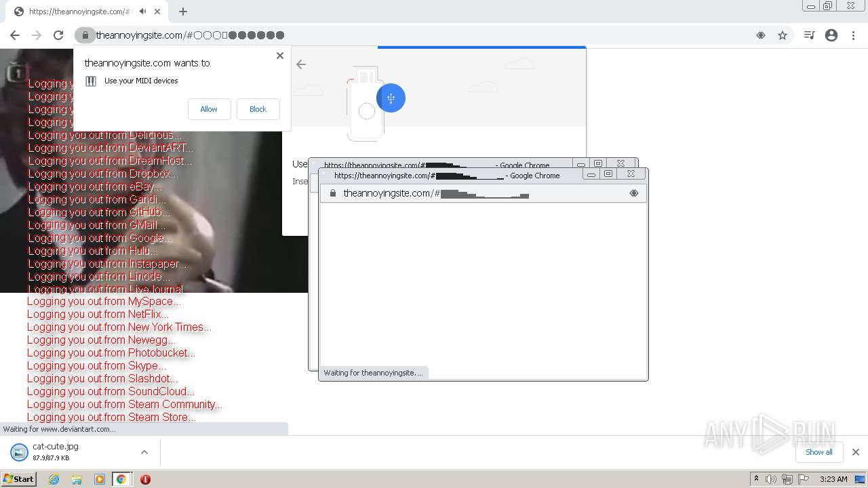Go back using browser back arrow
This screenshot has width=868, height=488.
pos(15,35)
